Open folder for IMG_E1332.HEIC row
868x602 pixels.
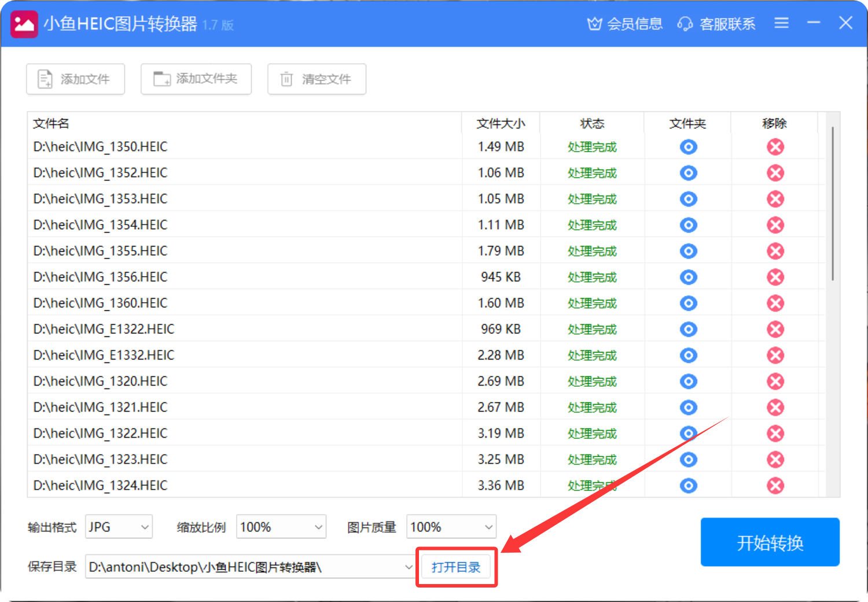[x=688, y=355]
